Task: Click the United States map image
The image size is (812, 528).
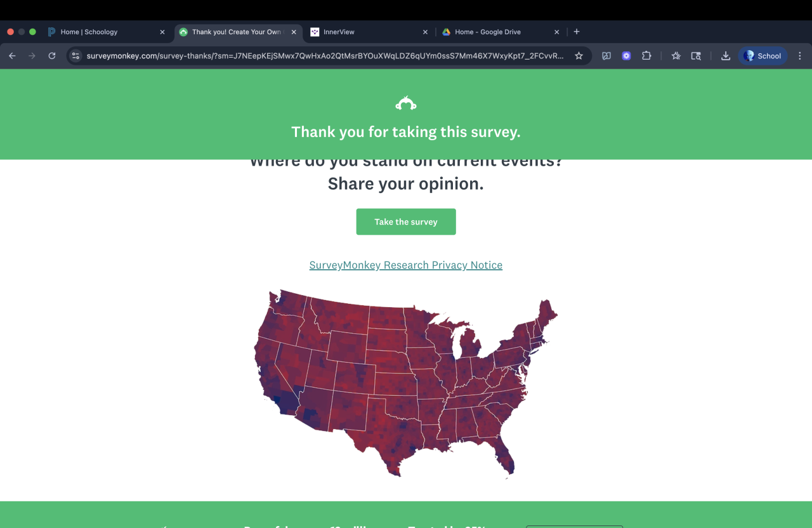Action: pyautogui.click(x=406, y=381)
